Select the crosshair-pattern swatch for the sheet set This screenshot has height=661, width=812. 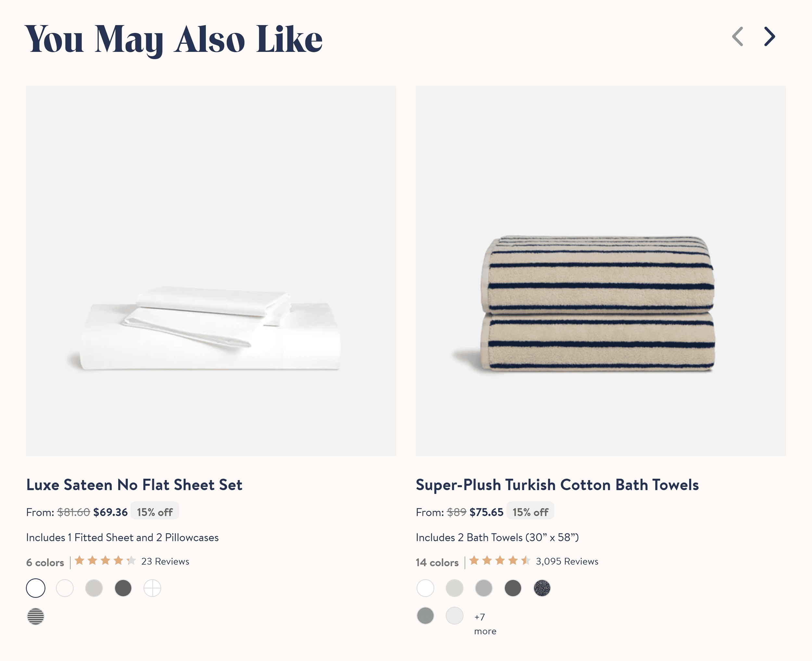(x=152, y=588)
